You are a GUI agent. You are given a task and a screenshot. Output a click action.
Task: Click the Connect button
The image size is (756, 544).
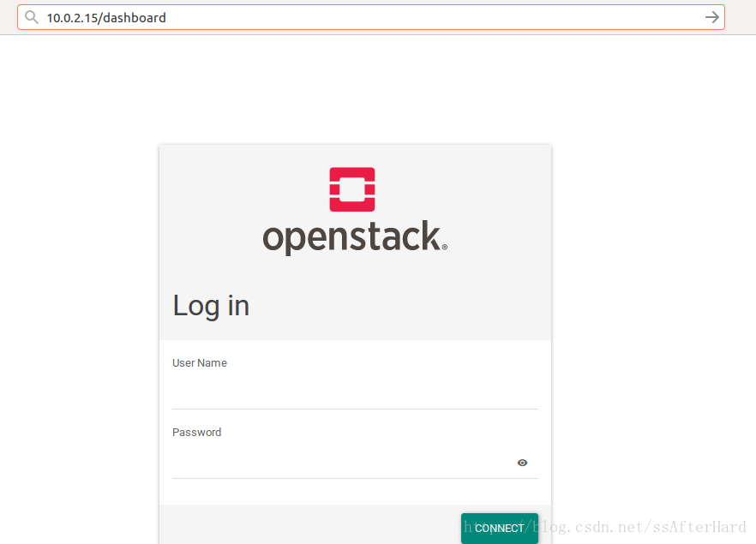click(x=500, y=528)
